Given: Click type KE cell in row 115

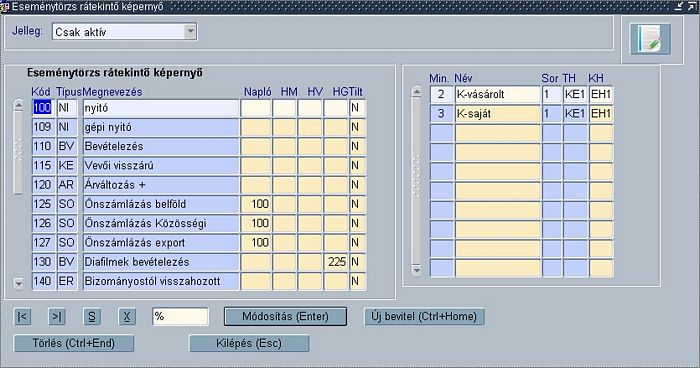Looking at the screenshot, I should click(x=67, y=165).
